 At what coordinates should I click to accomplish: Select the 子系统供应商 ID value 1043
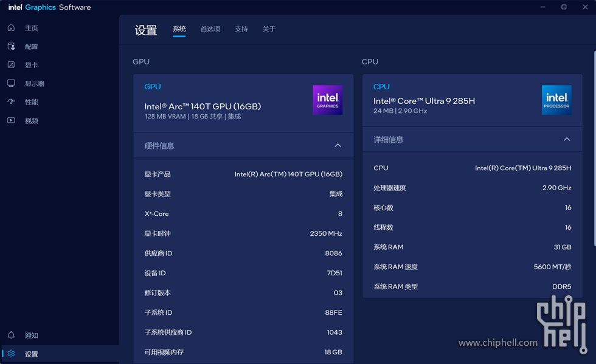click(x=334, y=332)
